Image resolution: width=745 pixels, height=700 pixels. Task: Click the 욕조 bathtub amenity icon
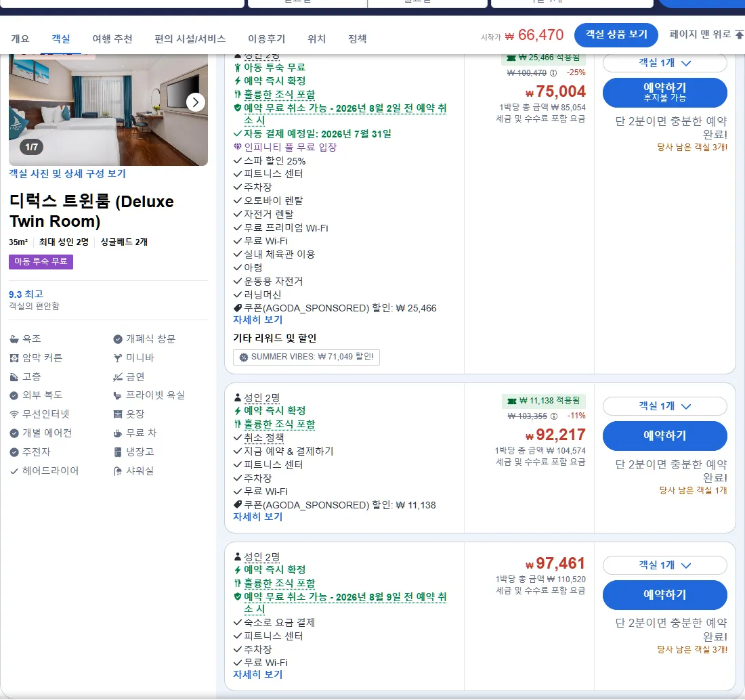point(14,339)
